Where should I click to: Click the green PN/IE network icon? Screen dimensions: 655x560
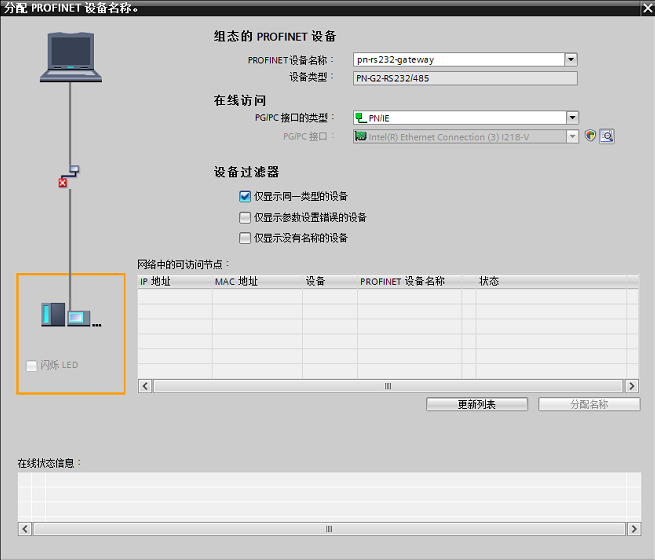coord(361,118)
